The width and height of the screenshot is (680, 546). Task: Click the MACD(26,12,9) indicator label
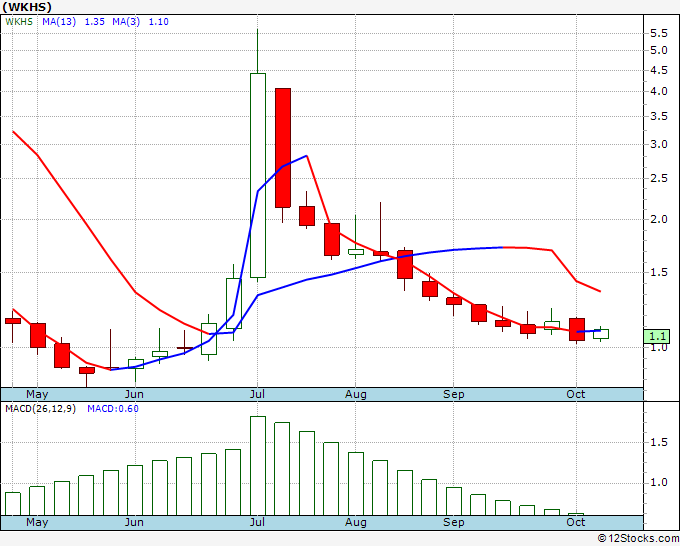point(40,409)
